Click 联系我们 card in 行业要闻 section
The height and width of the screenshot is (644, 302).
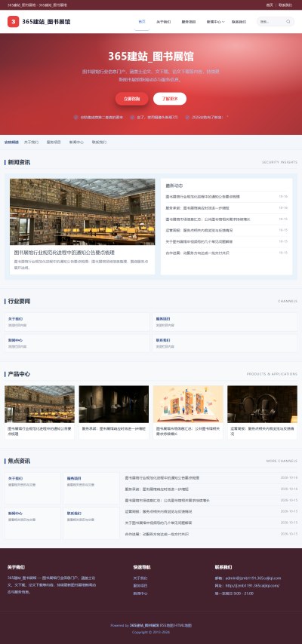pos(225,343)
